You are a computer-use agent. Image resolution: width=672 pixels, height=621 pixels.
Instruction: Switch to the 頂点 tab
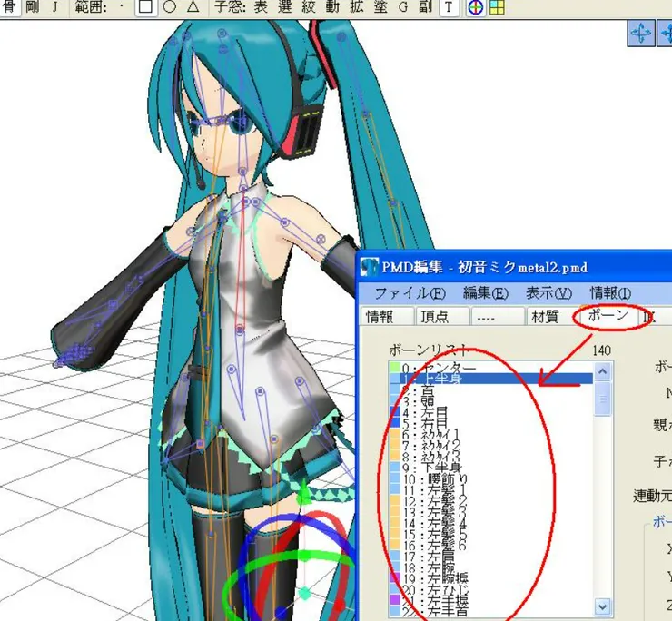[441, 317]
